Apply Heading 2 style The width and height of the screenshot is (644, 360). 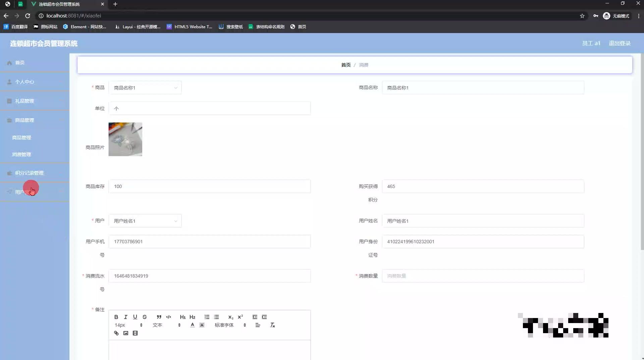pyautogui.click(x=192, y=317)
